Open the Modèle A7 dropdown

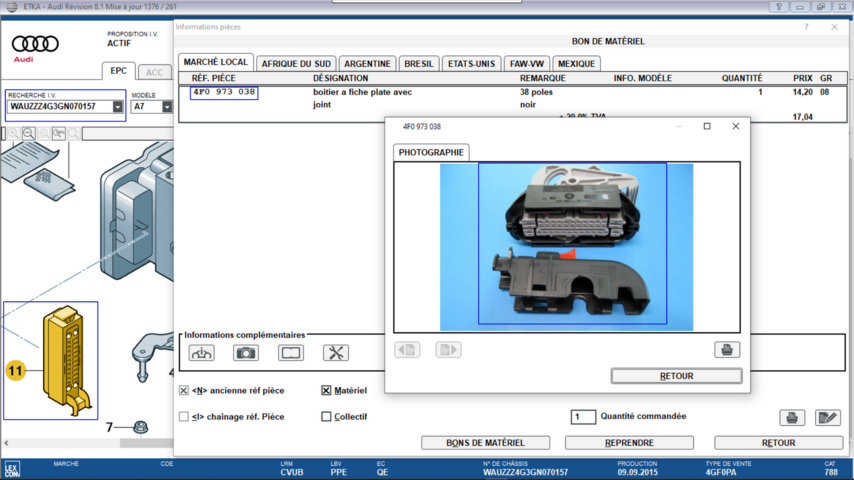coord(167,107)
